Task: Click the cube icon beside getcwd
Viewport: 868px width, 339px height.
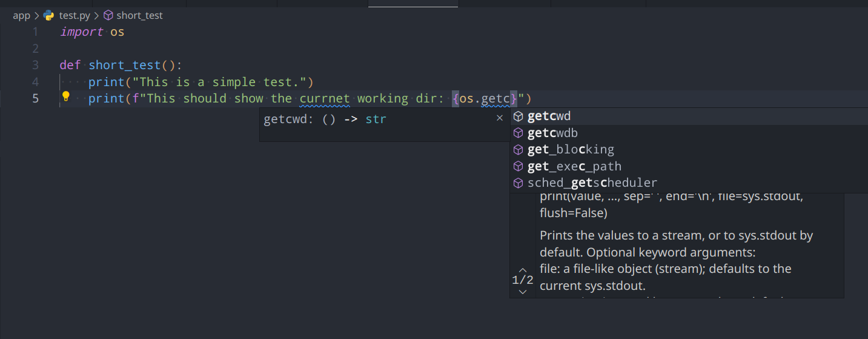Action: pos(518,116)
